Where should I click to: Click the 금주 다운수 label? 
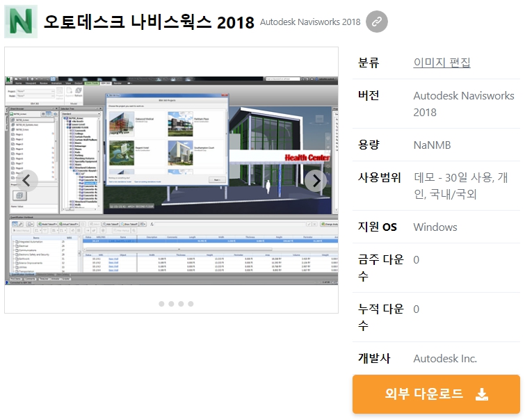380,268
